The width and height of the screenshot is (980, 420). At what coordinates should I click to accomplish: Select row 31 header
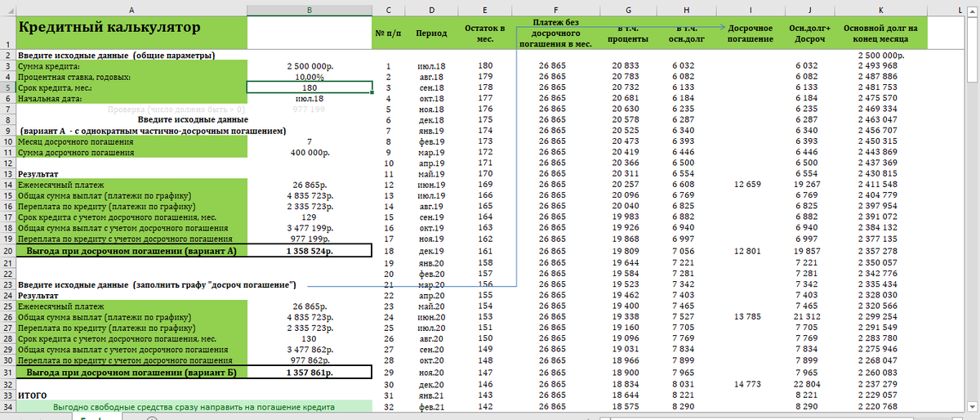tap(8, 372)
